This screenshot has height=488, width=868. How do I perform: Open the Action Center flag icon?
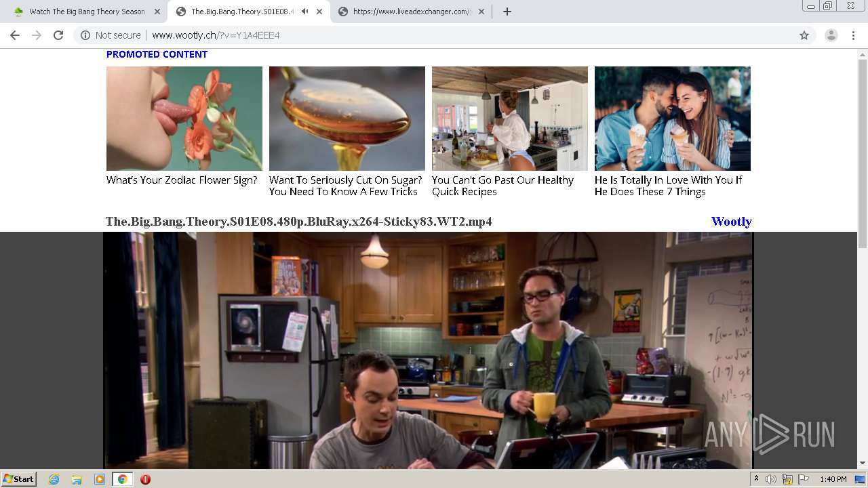tap(804, 479)
